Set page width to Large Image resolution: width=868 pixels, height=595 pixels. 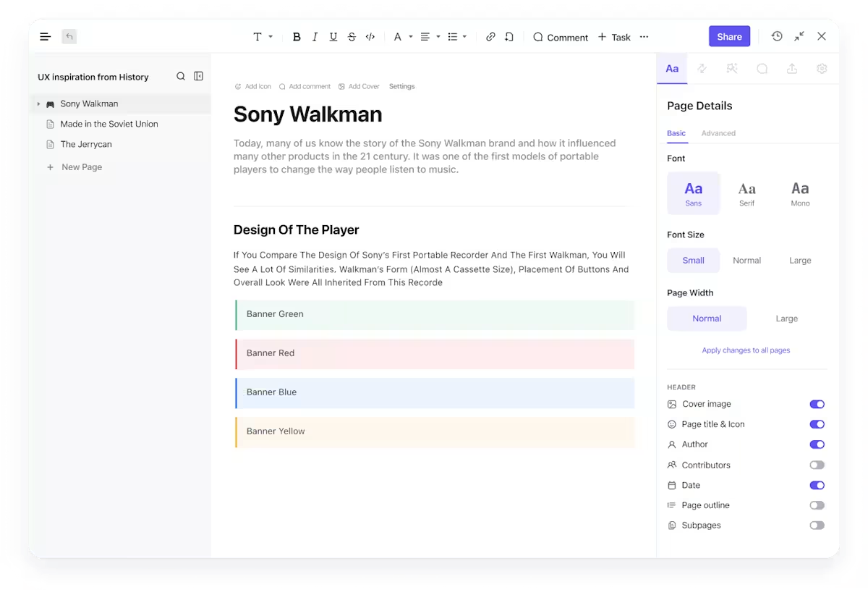point(787,318)
